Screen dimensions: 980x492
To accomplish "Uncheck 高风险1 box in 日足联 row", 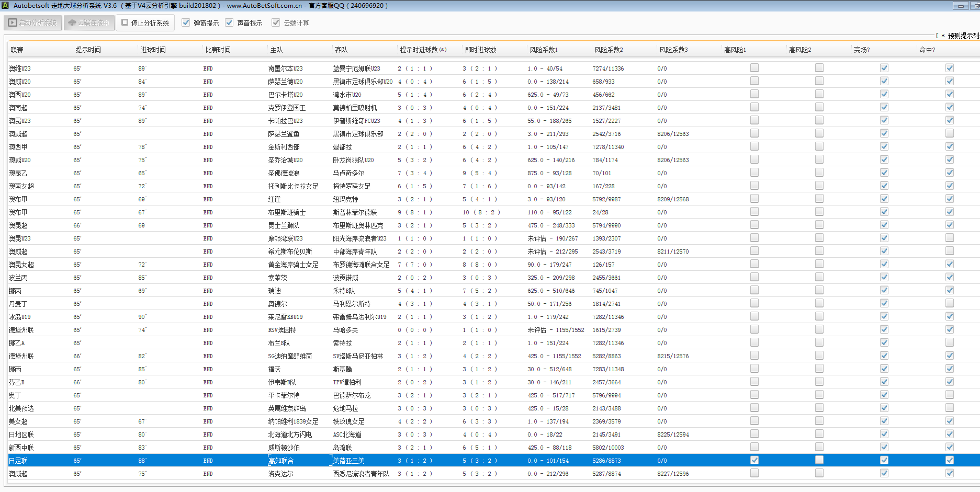I will click(x=754, y=460).
